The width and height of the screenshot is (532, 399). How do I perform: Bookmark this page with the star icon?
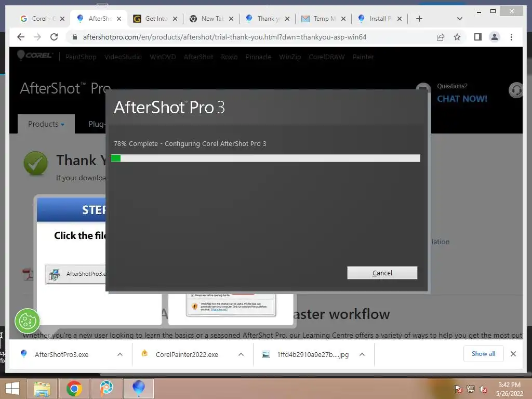[457, 37]
